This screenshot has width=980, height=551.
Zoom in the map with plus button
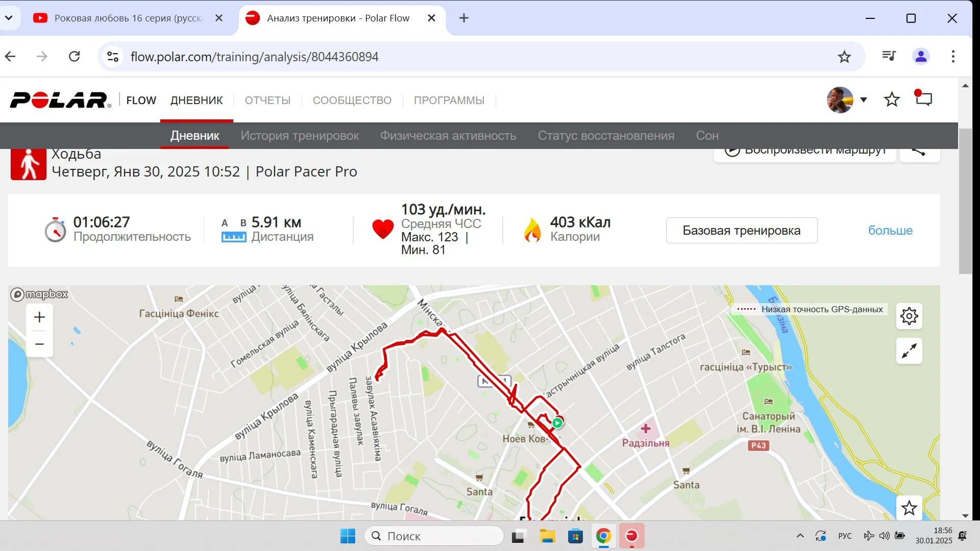coord(39,317)
